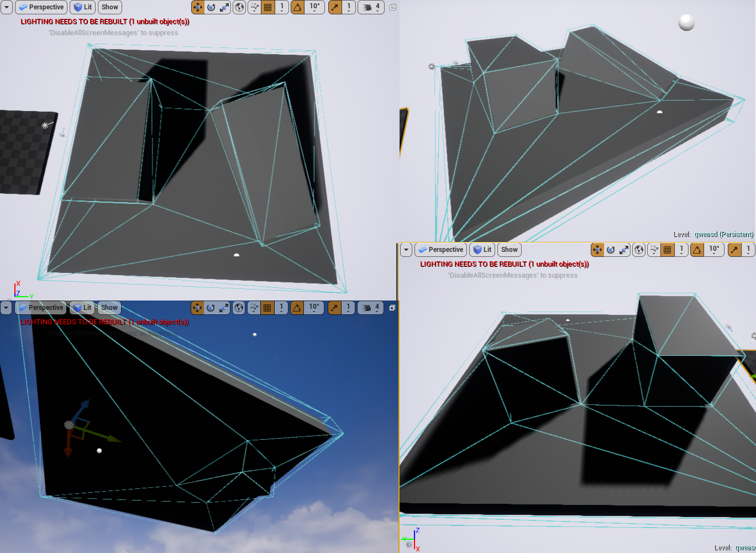This screenshot has width=756, height=553.
Task: Open grid snap size dropdown in bottom-right viewport
Action: tap(681, 250)
